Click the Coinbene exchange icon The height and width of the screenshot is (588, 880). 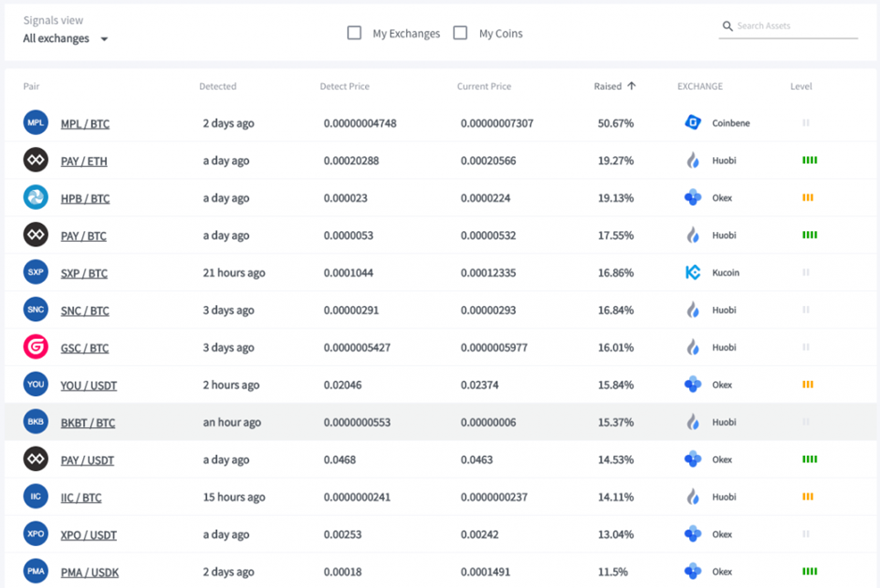pyautogui.click(x=693, y=123)
